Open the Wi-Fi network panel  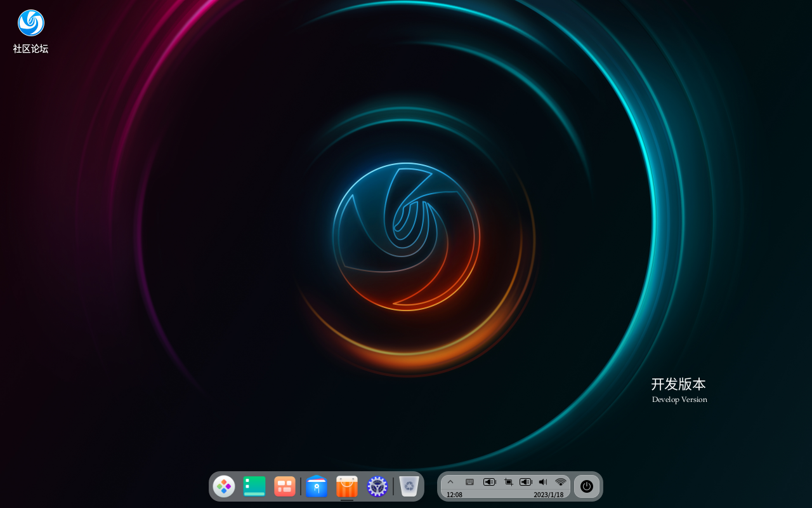click(x=560, y=481)
